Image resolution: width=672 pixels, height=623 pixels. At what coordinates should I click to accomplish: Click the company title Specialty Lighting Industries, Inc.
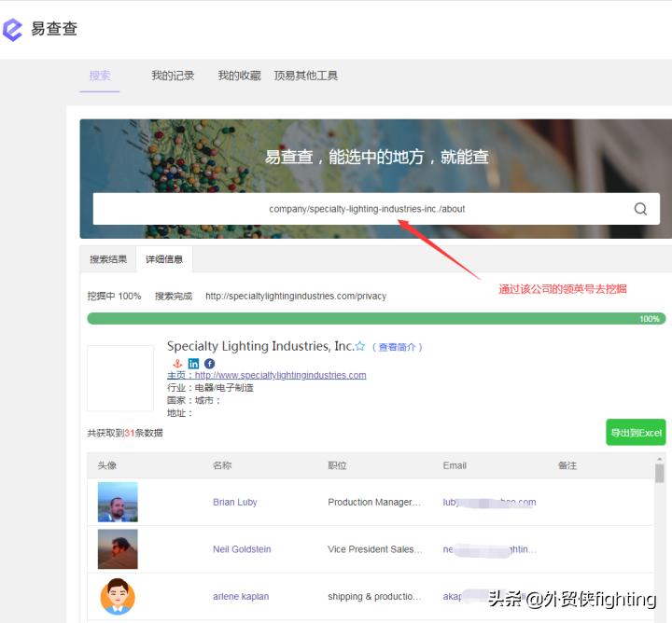[x=260, y=346]
